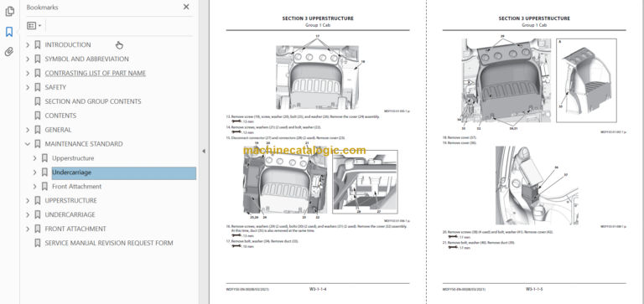Screen dimensions: 644x304
Task: Open the Attachments paperclip icon
Action: (x=9, y=52)
